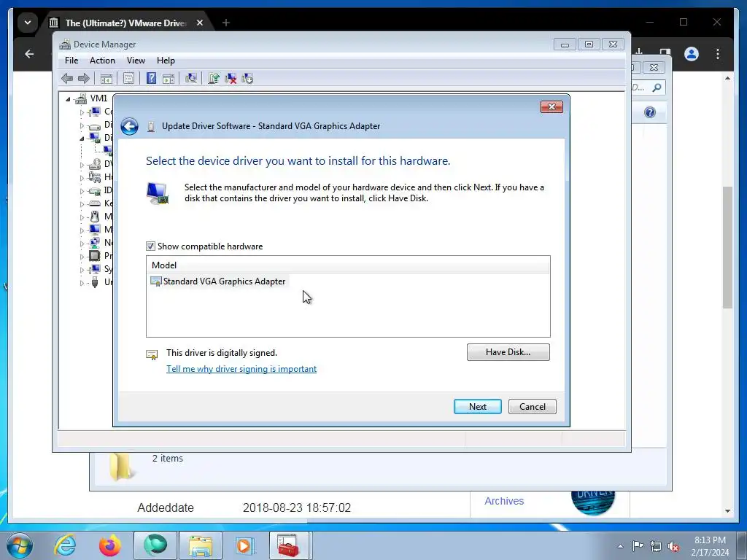Launch Internet Explorer from the taskbar
Viewport: 747px width, 560px height.
65,545
